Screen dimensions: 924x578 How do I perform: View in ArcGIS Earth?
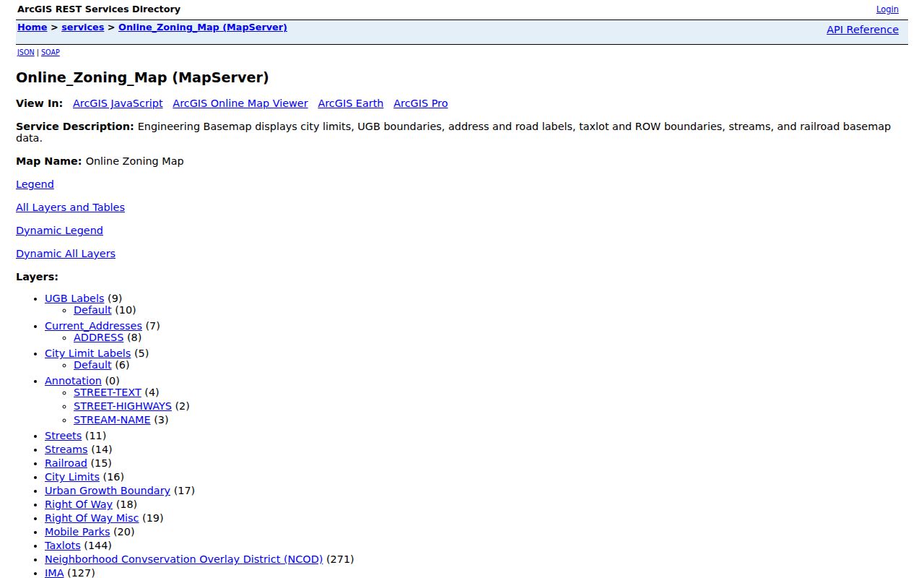(351, 103)
